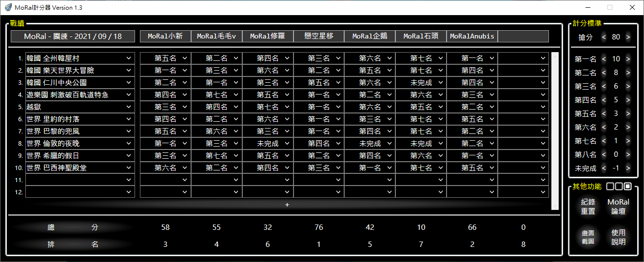Image resolution: width=644 pixels, height=262 pixels.
Task: Click the 畫面截圖 screenshot button
Action: pos(588,237)
